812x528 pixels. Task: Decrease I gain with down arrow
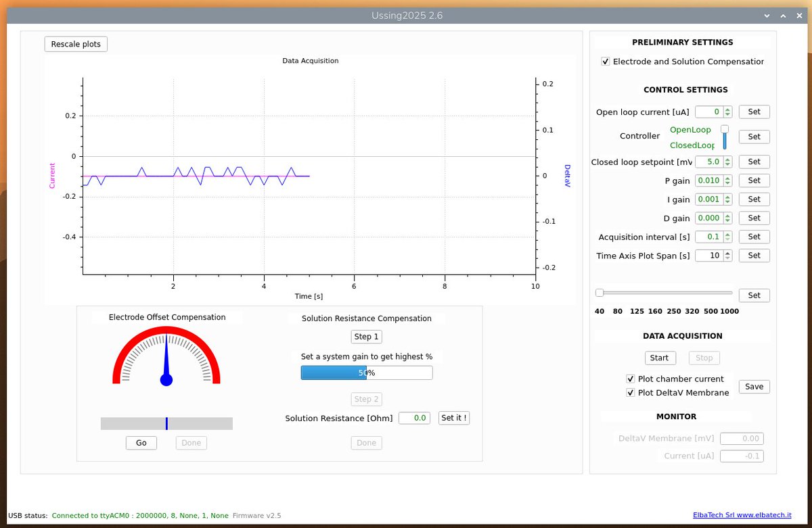(727, 203)
